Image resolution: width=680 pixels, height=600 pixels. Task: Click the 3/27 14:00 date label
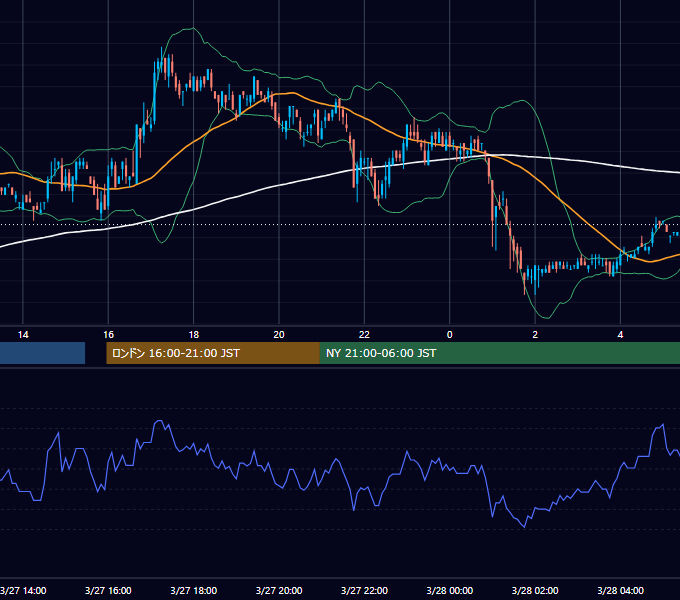click(x=23, y=590)
